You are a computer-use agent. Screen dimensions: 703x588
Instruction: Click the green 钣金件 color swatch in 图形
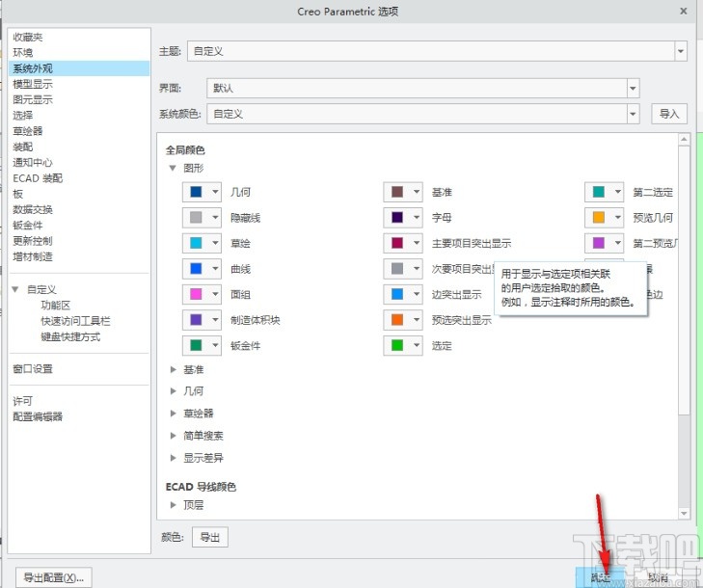(196, 345)
